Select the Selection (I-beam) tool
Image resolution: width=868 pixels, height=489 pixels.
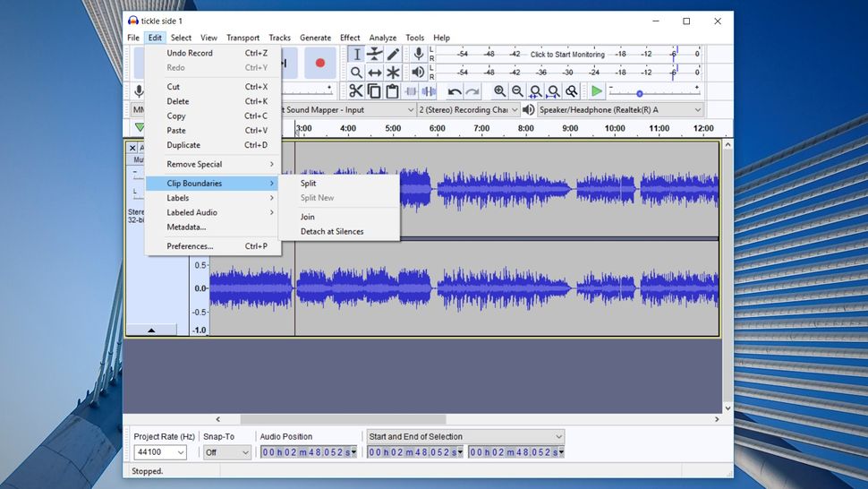[356, 55]
